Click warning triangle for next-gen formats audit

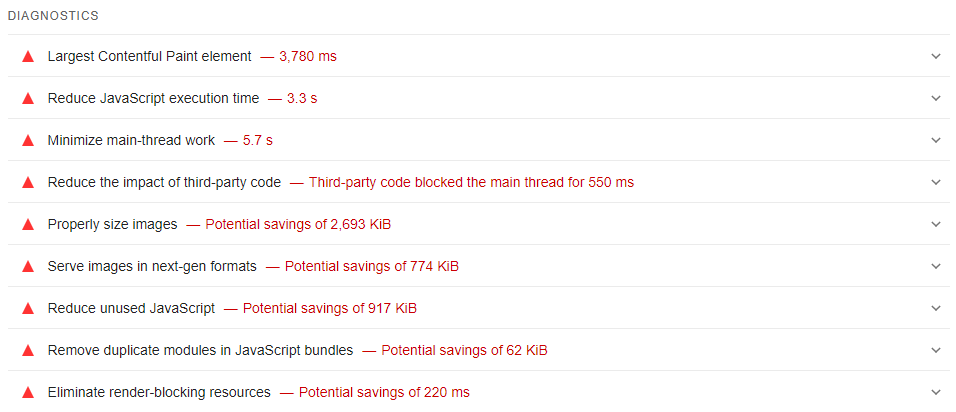28,266
